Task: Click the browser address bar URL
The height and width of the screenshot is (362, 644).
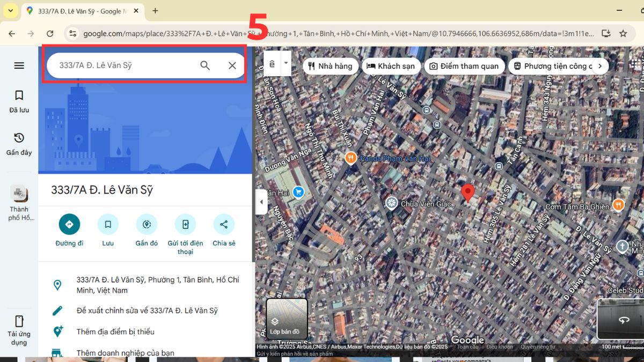Action: click(338, 33)
